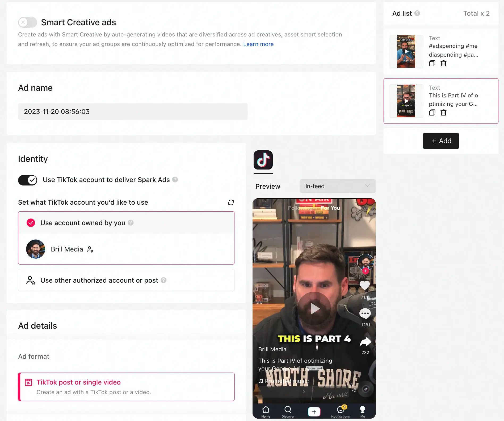Click the TikTok placement logo icon
Screen dimensions: 504x421
tap(263, 160)
